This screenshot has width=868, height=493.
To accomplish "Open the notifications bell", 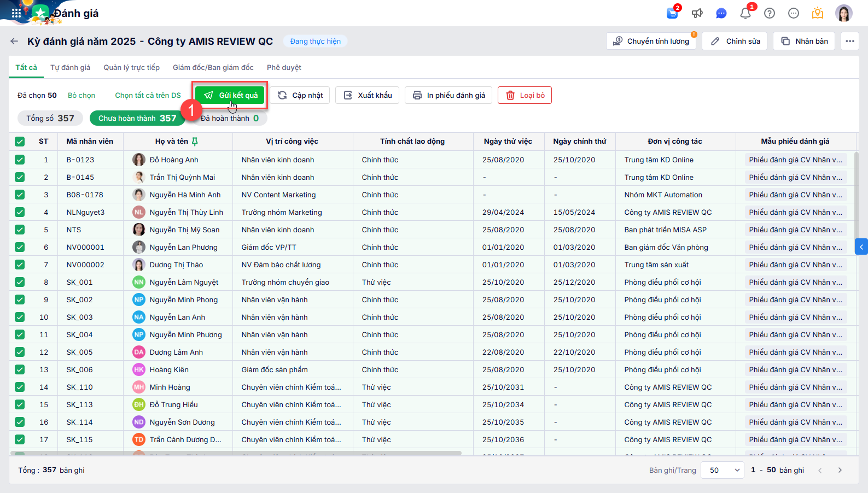I will (x=745, y=13).
